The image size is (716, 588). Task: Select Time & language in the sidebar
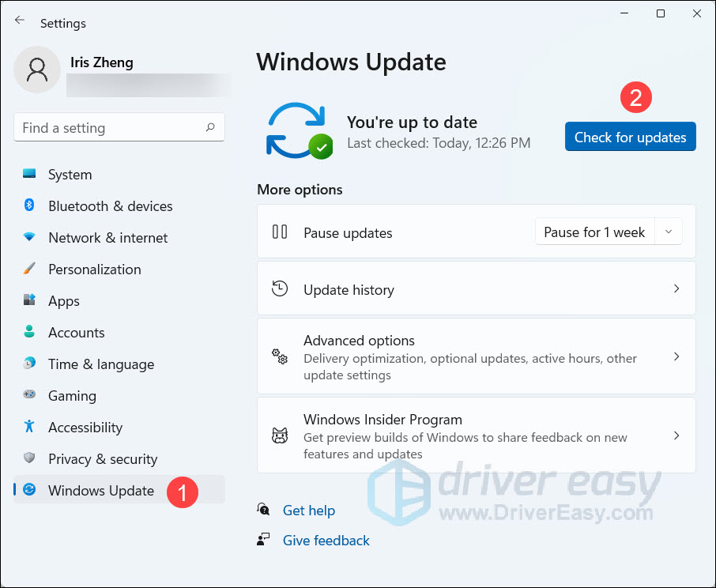pyautogui.click(x=100, y=364)
